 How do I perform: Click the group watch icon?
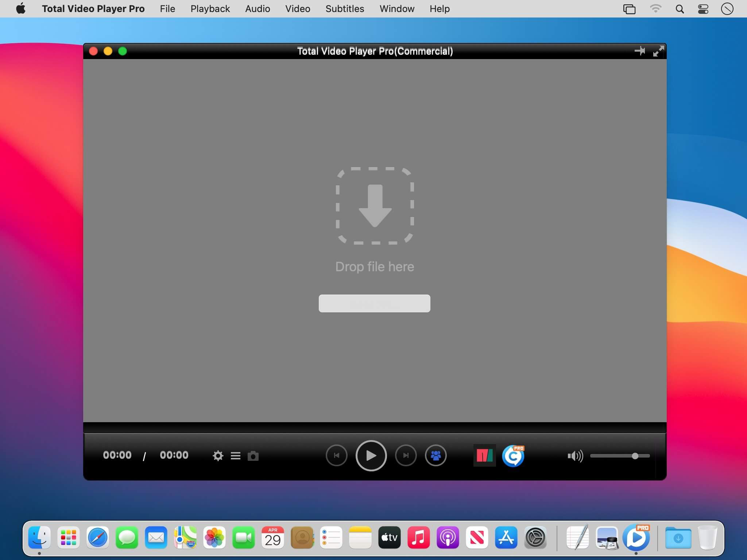(436, 455)
